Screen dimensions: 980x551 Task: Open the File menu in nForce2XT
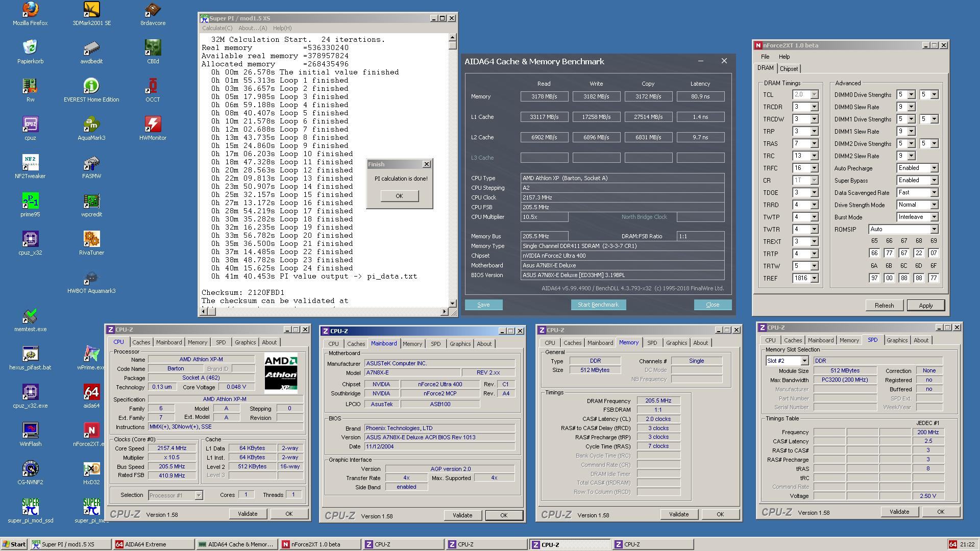click(765, 57)
